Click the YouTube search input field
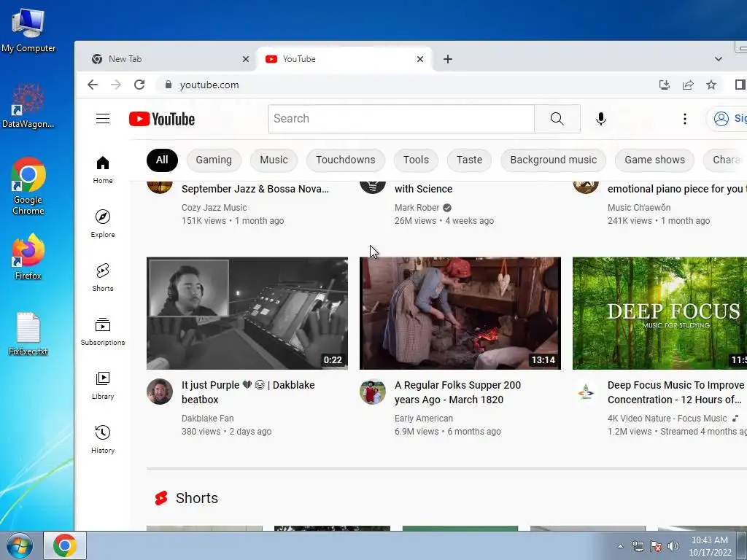This screenshot has height=560, width=747. (401, 119)
